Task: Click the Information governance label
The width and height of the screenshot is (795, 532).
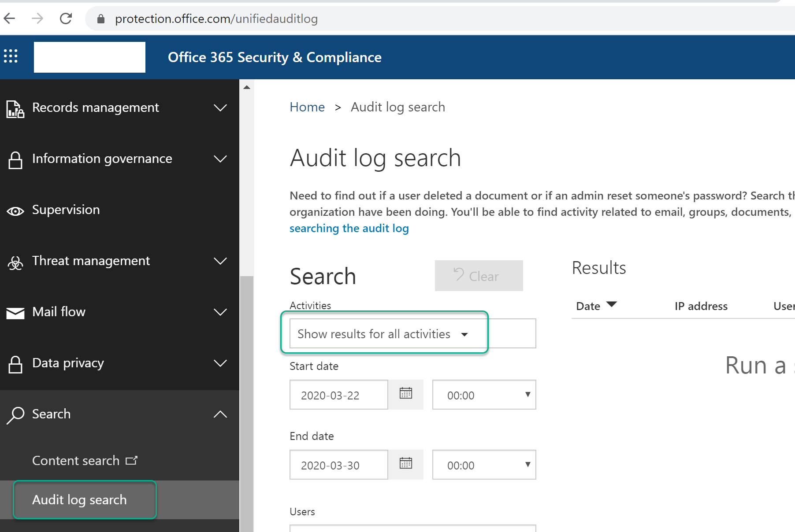Action: (x=102, y=159)
